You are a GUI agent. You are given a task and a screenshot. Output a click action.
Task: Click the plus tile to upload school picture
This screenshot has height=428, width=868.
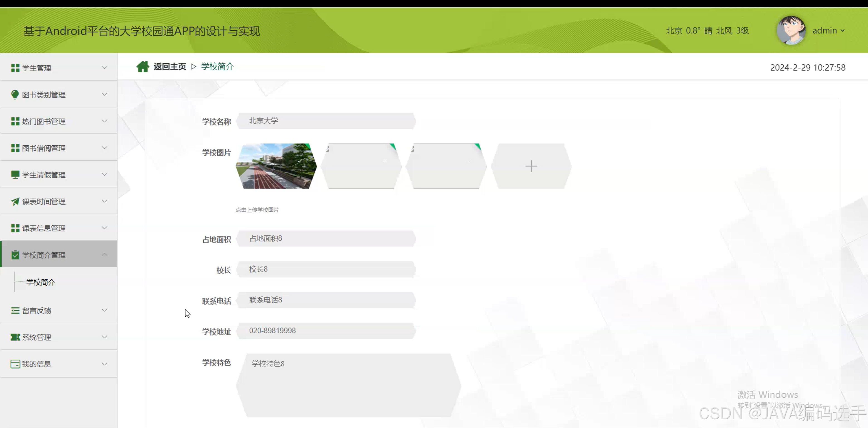point(531,166)
